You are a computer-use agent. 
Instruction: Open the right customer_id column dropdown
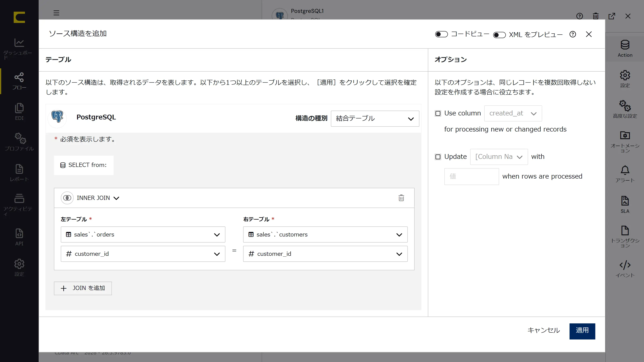[x=325, y=254]
